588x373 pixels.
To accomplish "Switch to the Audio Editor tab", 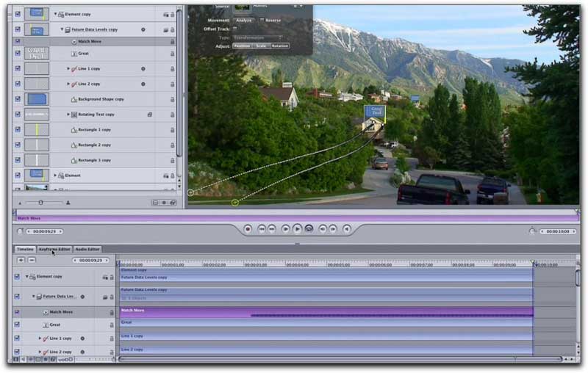I will point(87,250).
